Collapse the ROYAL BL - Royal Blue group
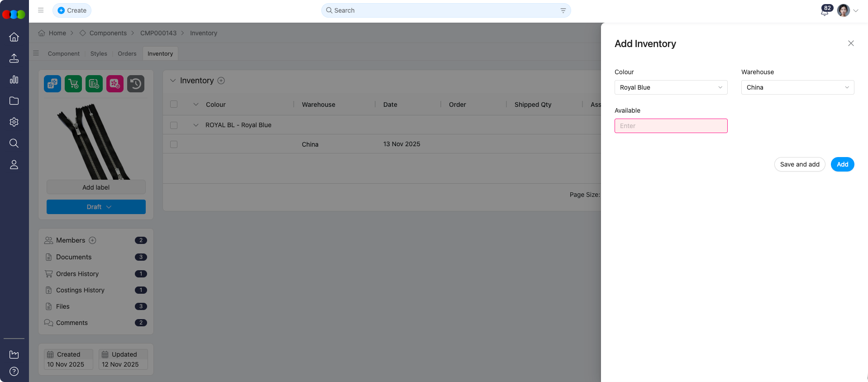Image resolution: width=868 pixels, height=382 pixels. [x=196, y=125]
